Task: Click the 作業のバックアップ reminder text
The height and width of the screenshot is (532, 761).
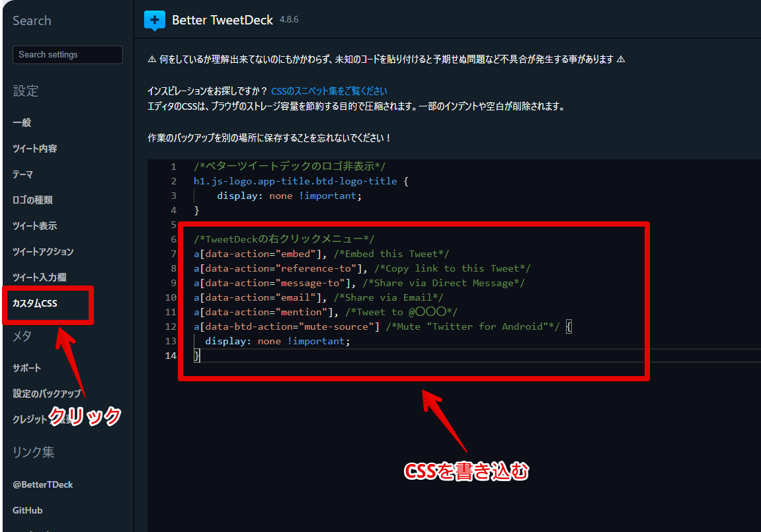Action: (x=269, y=137)
